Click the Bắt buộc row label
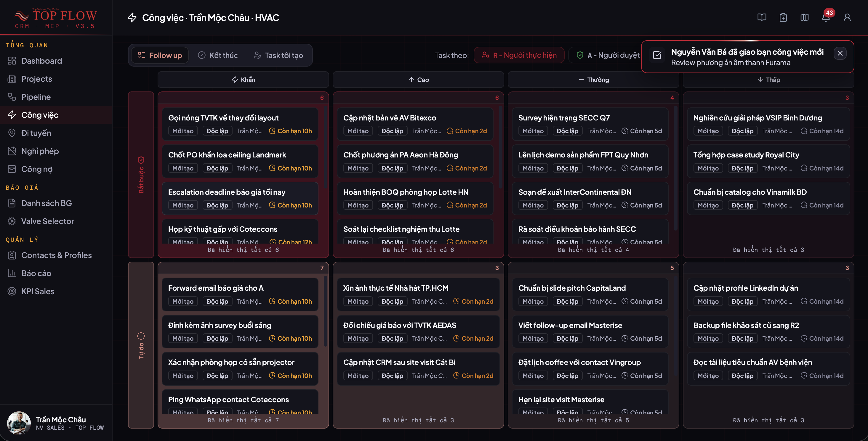 pyautogui.click(x=141, y=175)
